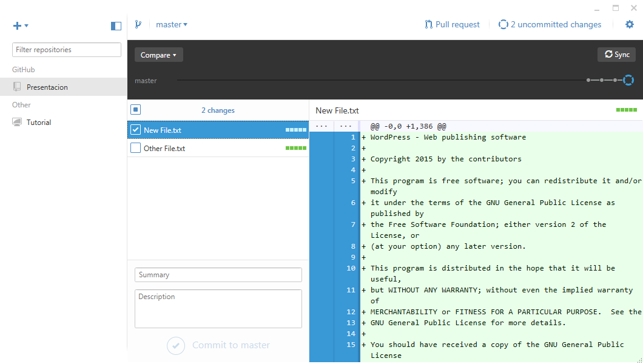Click Pull request

point(452,25)
